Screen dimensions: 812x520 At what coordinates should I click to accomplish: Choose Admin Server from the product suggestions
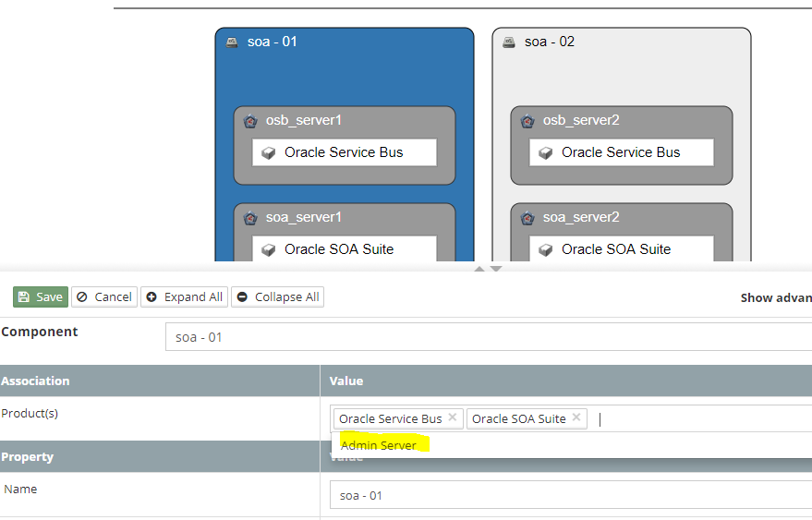click(379, 445)
